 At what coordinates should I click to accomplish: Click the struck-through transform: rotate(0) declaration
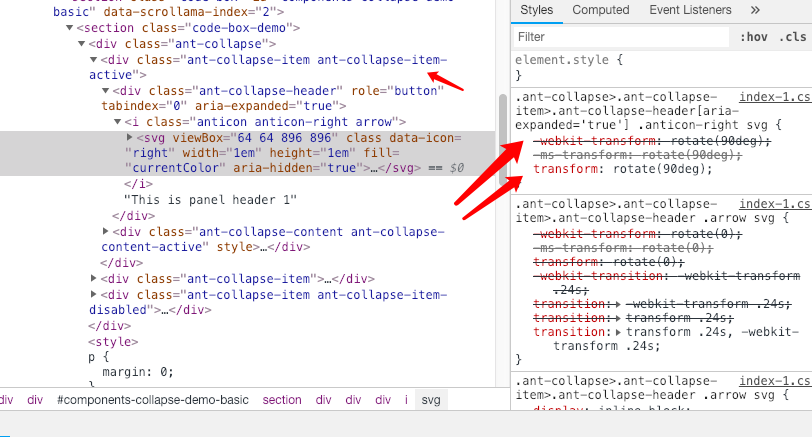(608, 262)
